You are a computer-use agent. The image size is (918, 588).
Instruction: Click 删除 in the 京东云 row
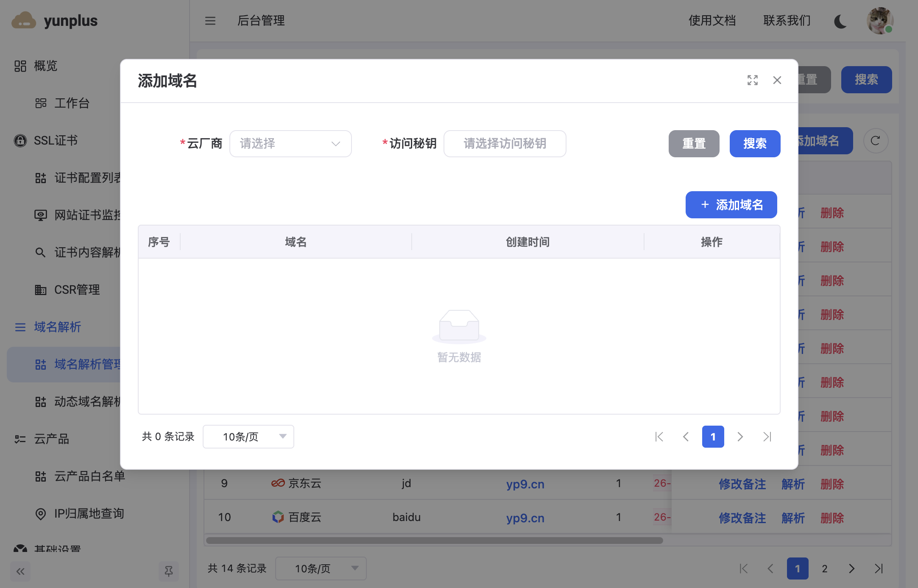pos(832,484)
